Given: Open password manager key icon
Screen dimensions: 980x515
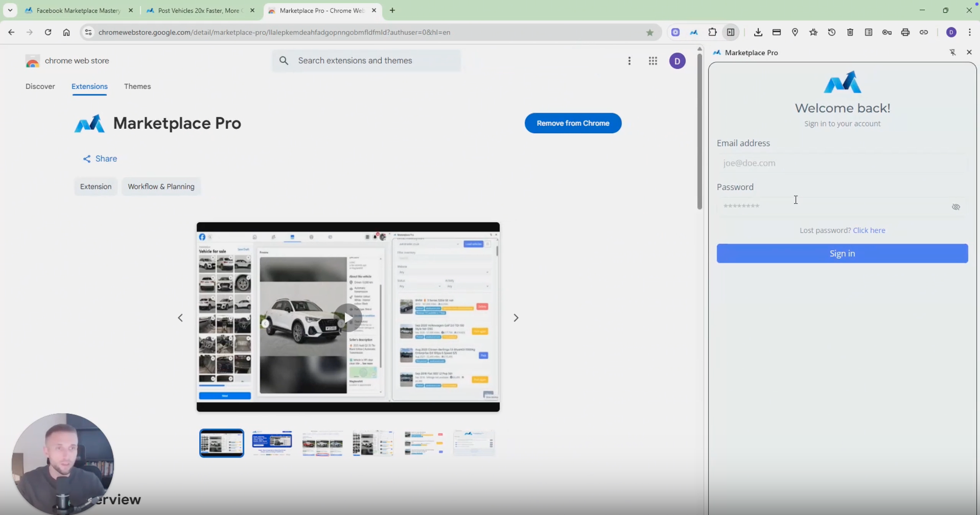Looking at the screenshot, I should tap(887, 32).
